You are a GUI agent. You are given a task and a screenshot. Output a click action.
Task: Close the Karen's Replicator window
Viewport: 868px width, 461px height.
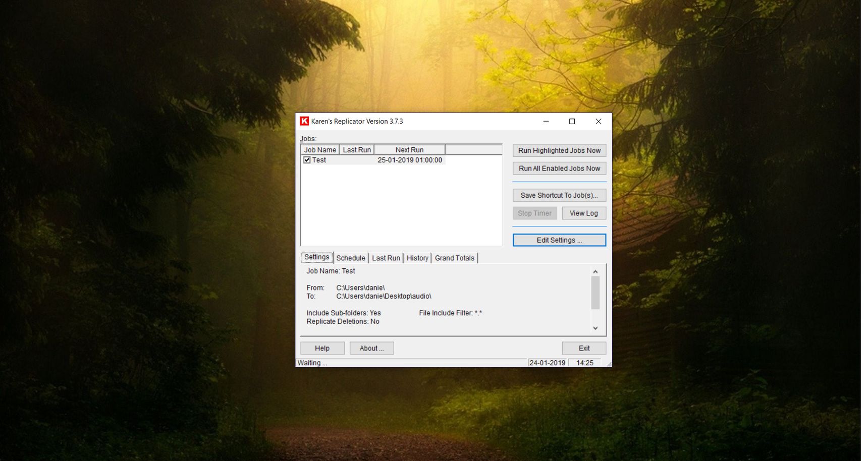click(599, 122)
